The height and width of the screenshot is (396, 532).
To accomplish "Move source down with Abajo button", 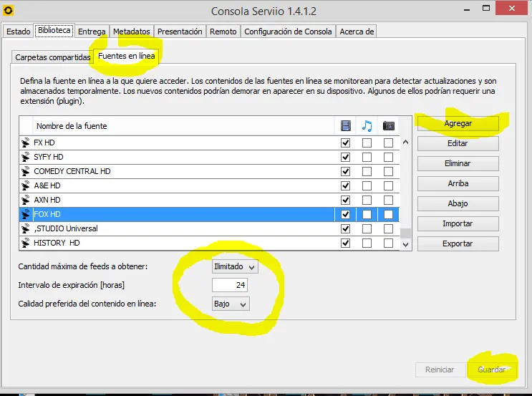I will pyautogui.click(x=458, y=203).
